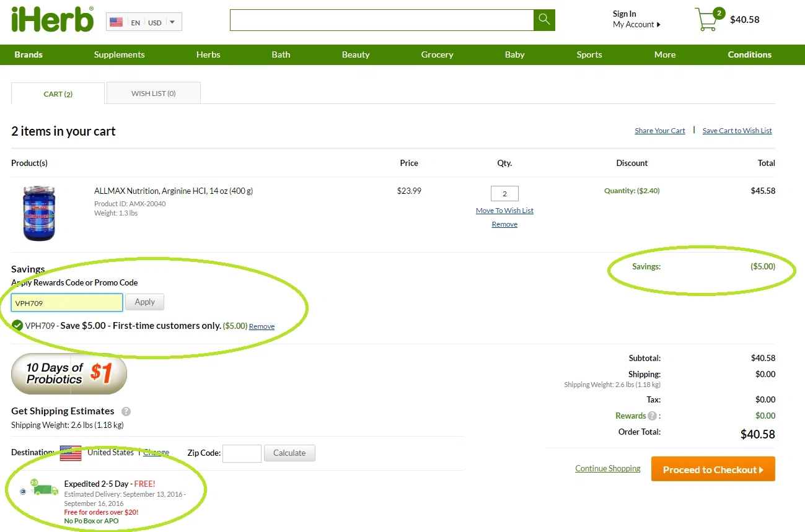Open the Bath menu
This screenshot has width=805, height=532.
[281, 55]
